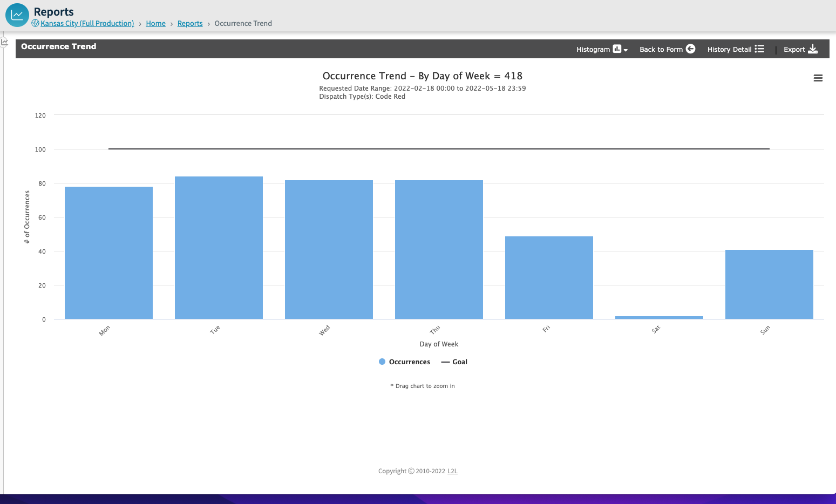This screenshot has width=836, height=504.
Task: Click the Mon x-axis label
Action: pyautogui.click(x=105, y=330)
